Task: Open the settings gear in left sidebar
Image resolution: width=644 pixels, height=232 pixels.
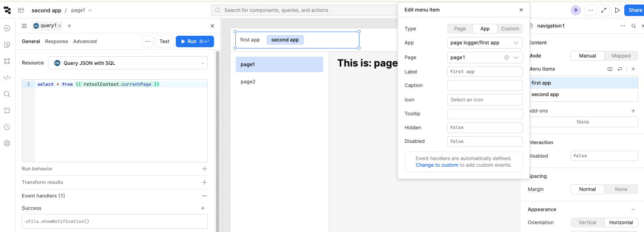Action: [x=7, y=143]
